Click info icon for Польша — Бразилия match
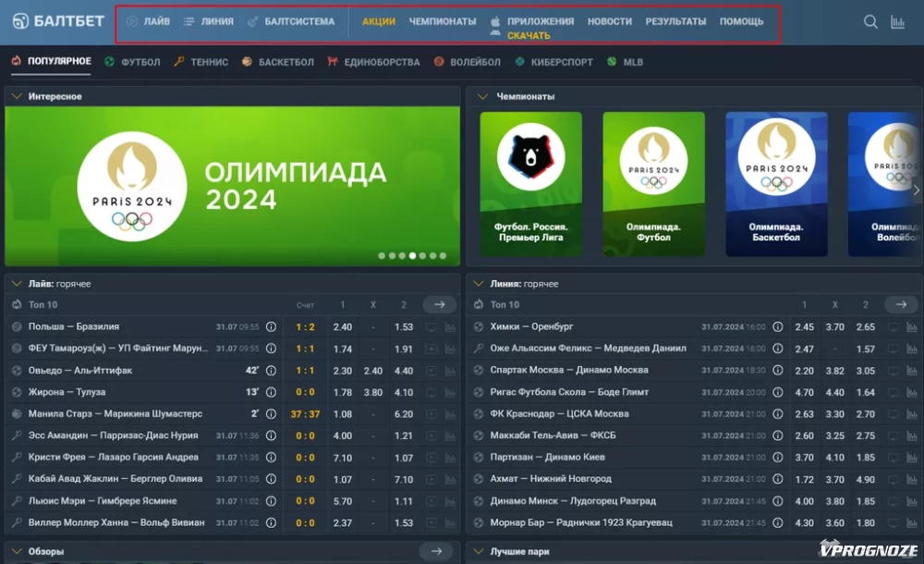Screen dimensions: 924x564 [x=271, y=326]
